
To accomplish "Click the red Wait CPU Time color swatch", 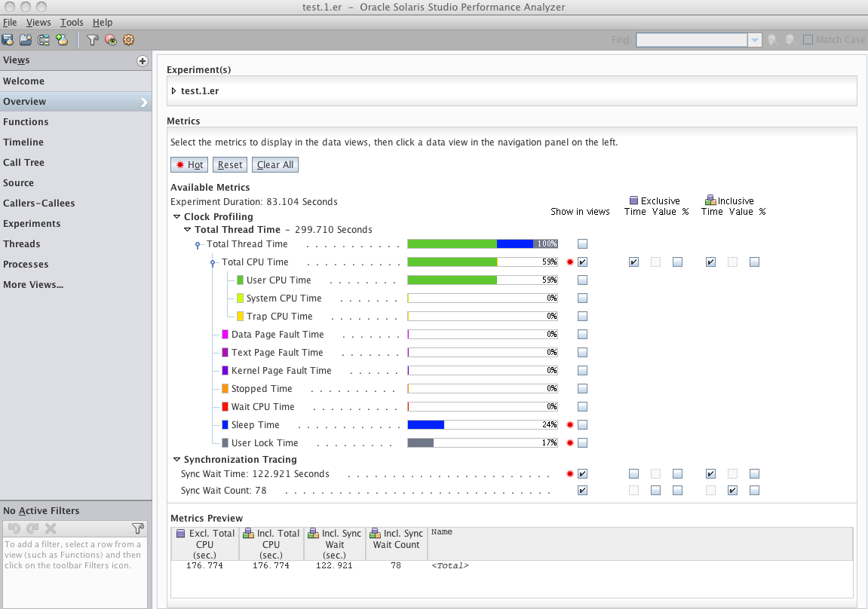I will point(225,406).
